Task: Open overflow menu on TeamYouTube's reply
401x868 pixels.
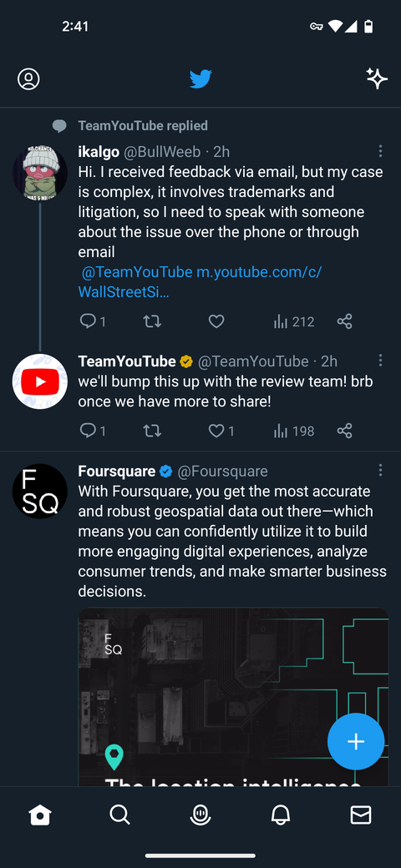Action: pos(380,361)
